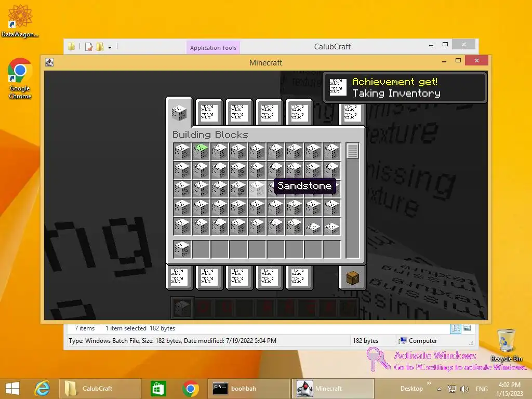Click the "7 items" status text
532x399 pixels.
coord(85,328)
